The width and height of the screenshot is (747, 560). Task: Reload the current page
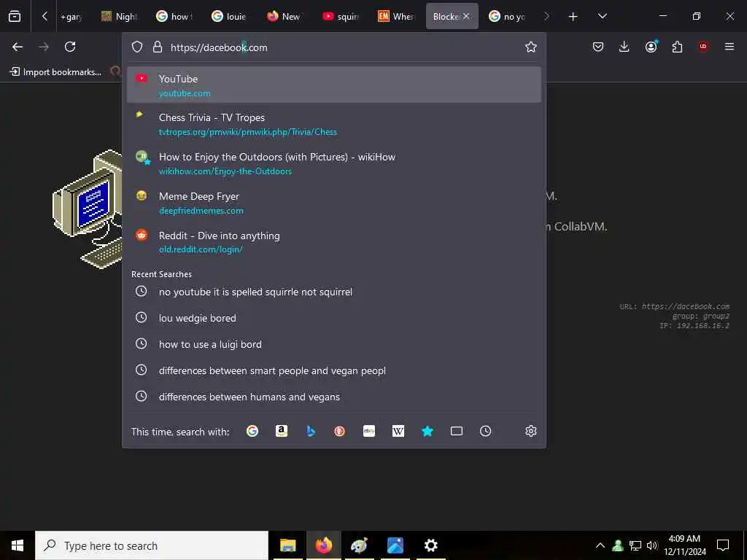coord(70,47)
